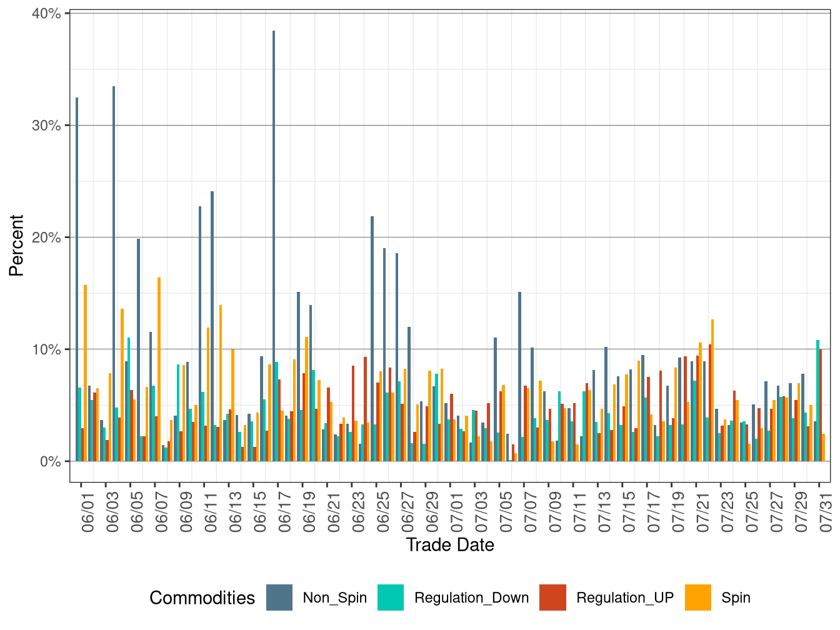Click the 40% y-axis tick label
Screen dimensions: 840x630
point(46,14)
